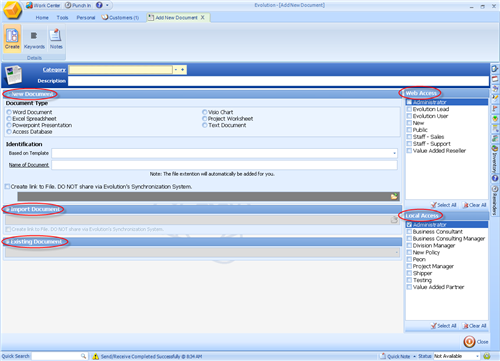Open the calendar icon in right sidebar
Image resolution: width=500 pixels, height=361 pixels.
495,79
